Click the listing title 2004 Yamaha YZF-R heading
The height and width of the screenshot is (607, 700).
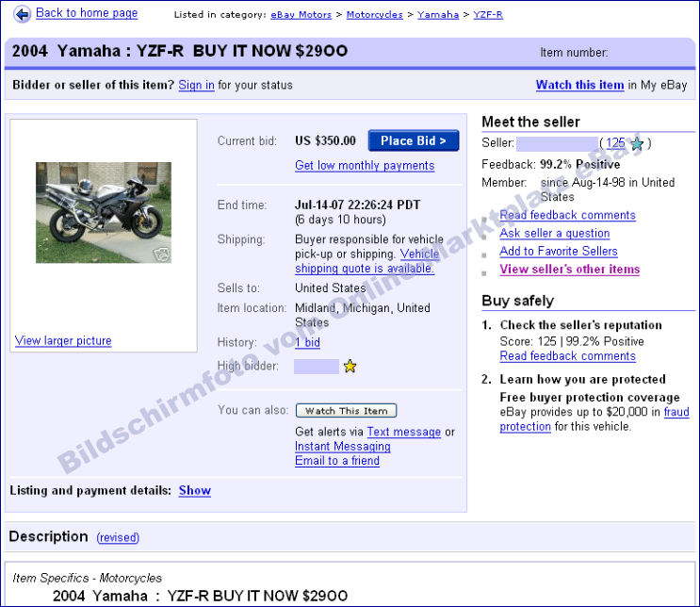tap(179, 51)
